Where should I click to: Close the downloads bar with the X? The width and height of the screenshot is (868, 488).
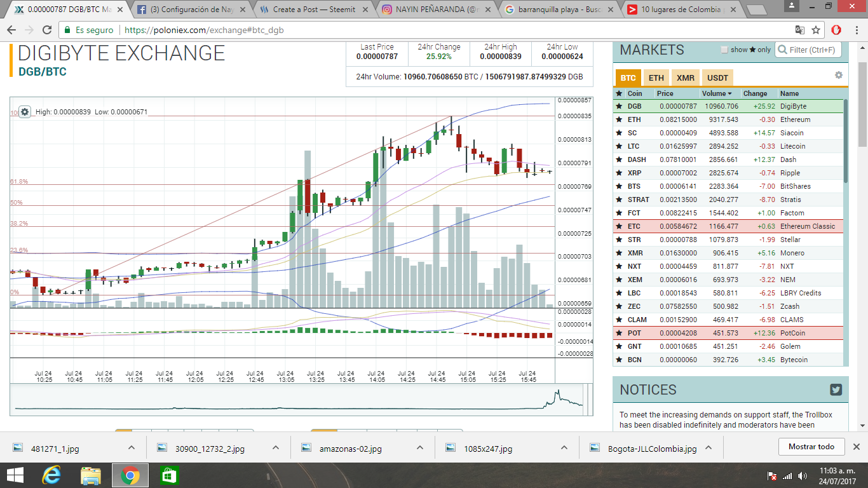pos(856,447)
